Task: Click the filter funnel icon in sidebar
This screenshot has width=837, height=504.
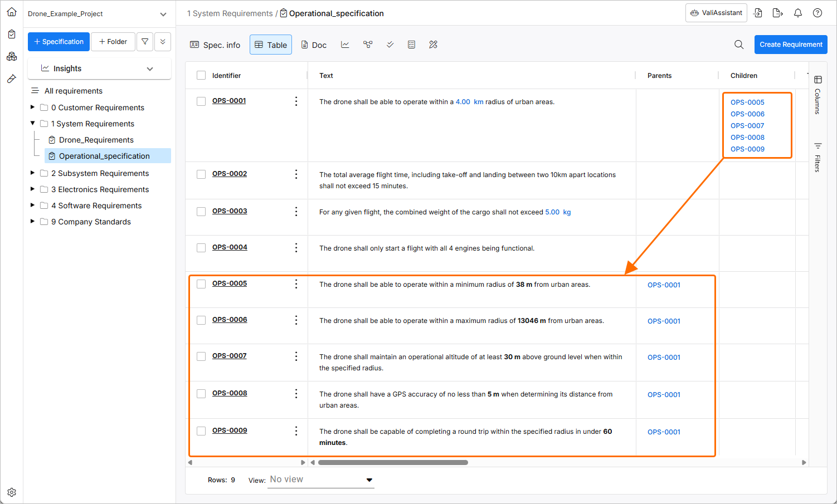Action: 145,42
